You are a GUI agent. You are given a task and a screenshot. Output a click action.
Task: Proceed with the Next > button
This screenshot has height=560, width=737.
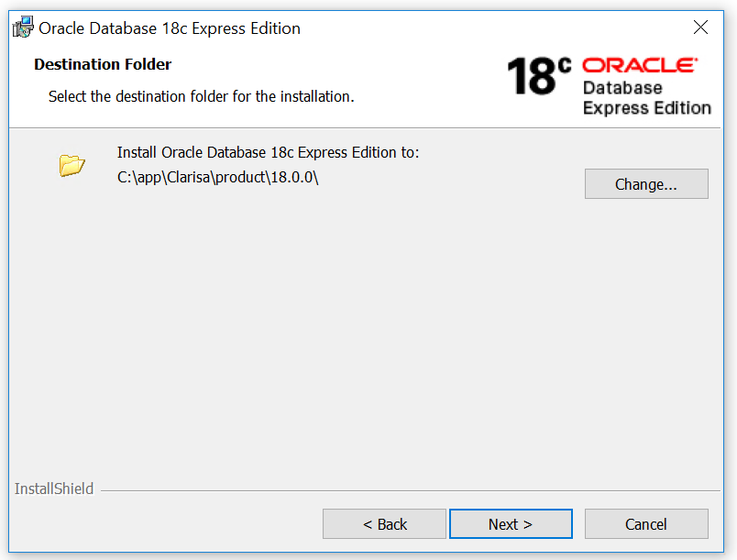point(511,524)
